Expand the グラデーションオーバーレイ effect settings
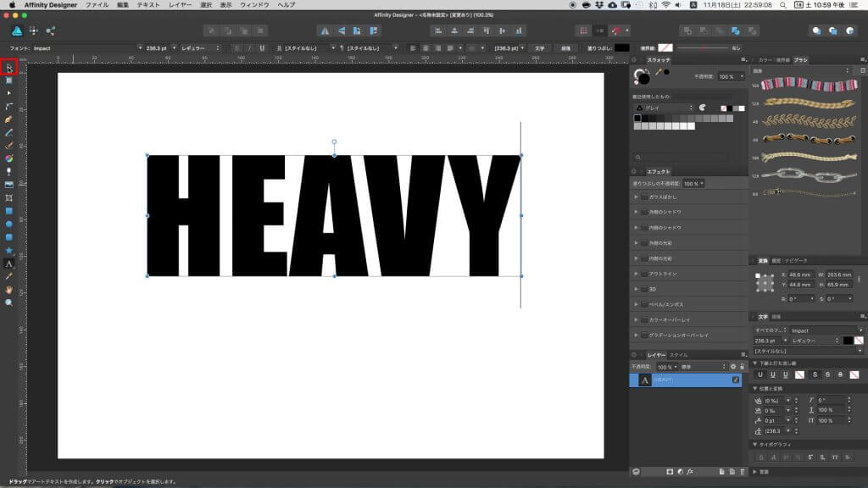Screen dimensions: 868x488 636,335
